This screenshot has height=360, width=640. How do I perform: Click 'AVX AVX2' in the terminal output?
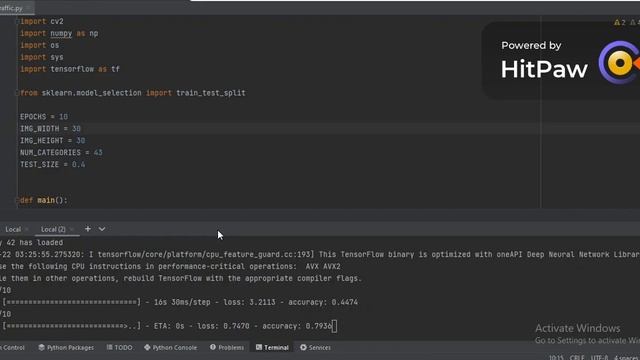[x=323, y=266]
